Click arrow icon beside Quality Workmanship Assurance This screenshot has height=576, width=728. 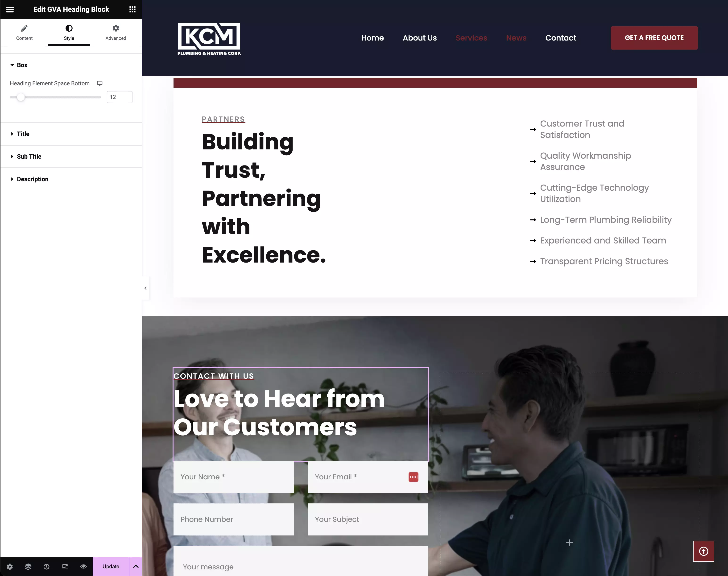[533, 161]
